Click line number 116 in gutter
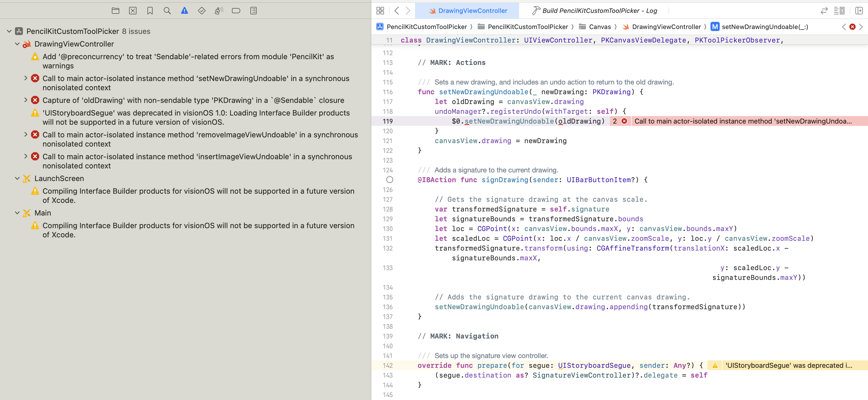 (x=387, y=92)
